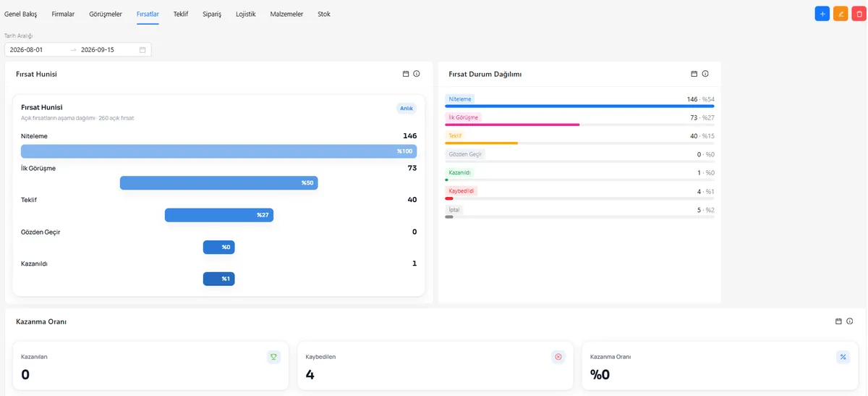Click funnel count 146 next to Niteleme
The width and height of the screenshot is (868, 396).
point(410,135)
